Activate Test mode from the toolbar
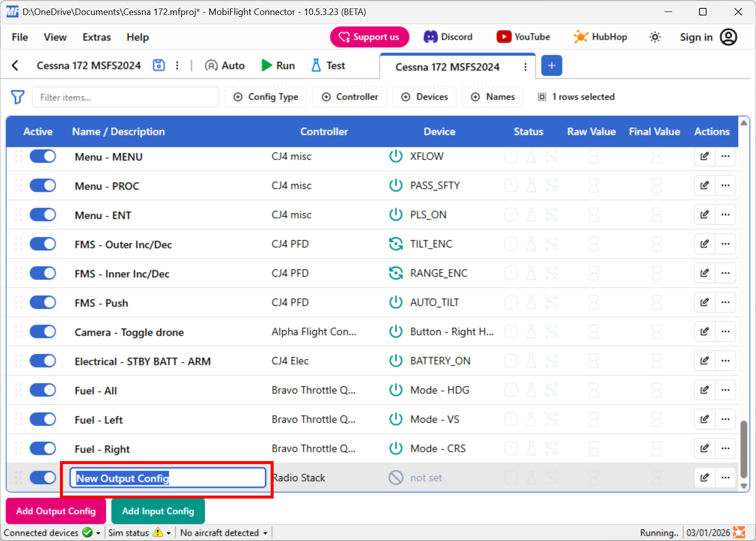This screenshot has height=541, width=756. [x=328, y=65]
